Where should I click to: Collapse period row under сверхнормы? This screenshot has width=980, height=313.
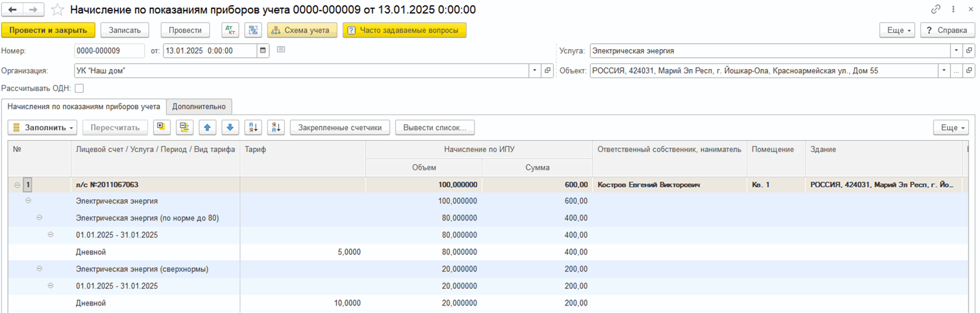[50, 286]
